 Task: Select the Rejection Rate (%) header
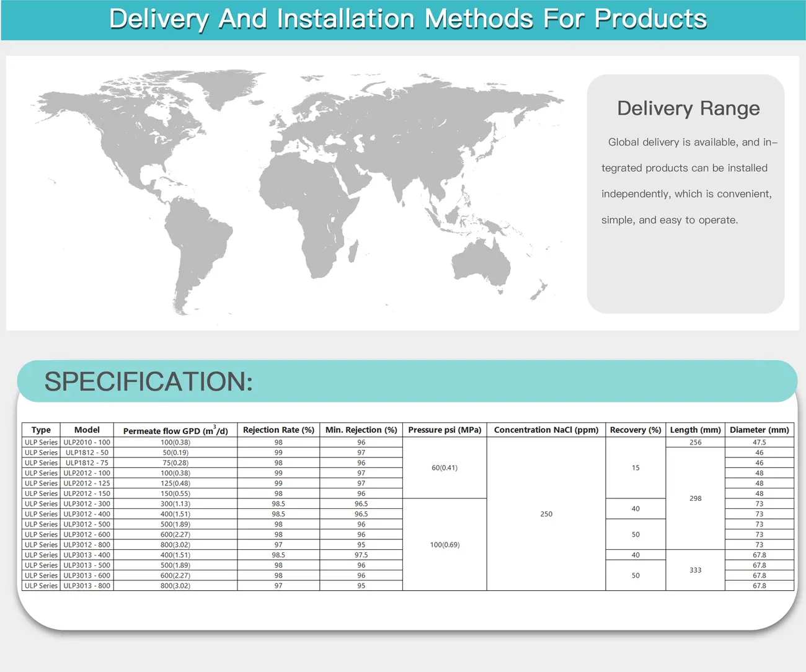pyautogui.click(x=278, y=430)
